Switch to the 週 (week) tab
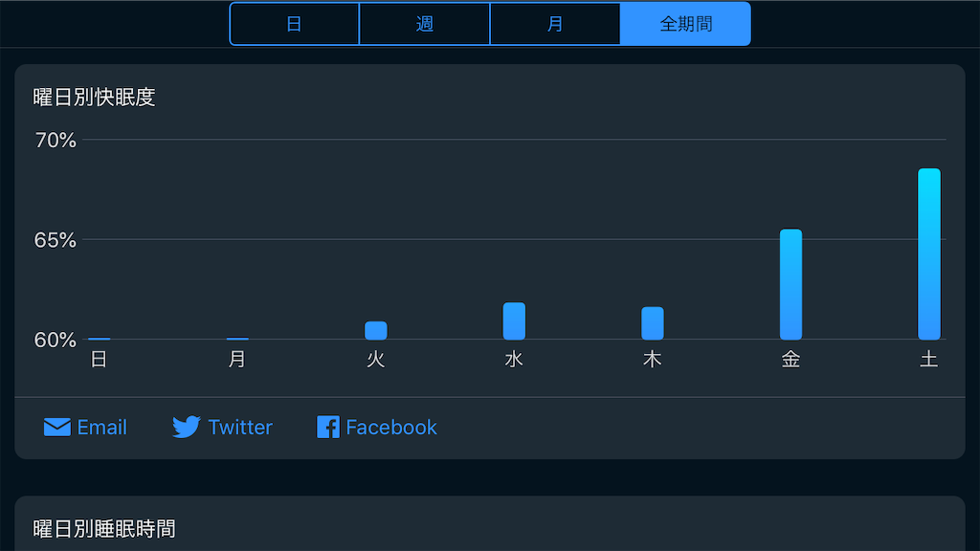 point(425,24)
